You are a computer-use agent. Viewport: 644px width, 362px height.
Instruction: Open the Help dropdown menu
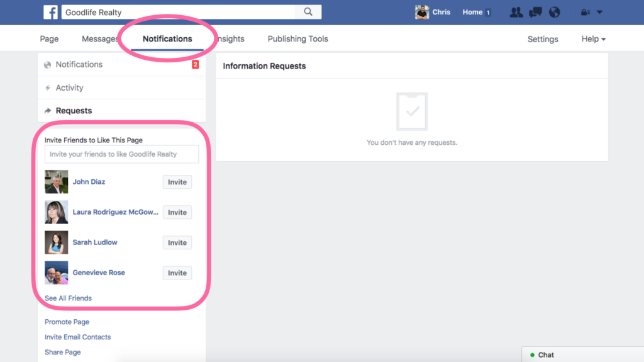coord(594,39)
